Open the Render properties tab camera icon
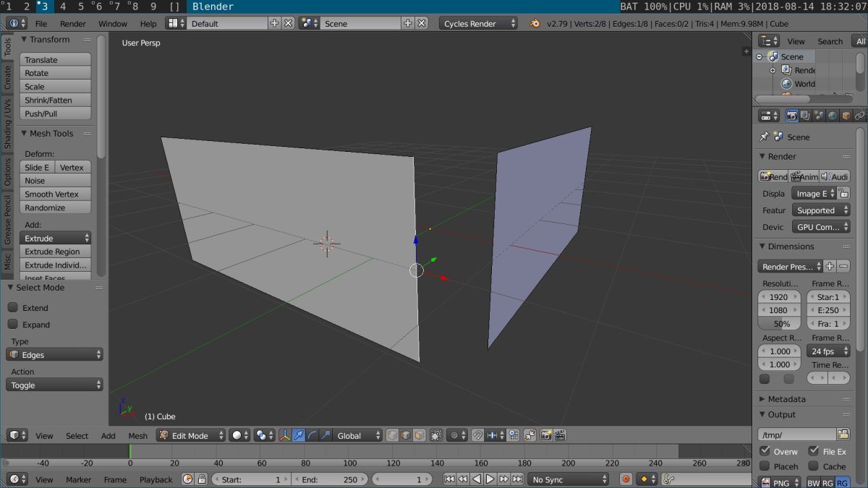This screenshot has width=868, height=488. [792, 116]
